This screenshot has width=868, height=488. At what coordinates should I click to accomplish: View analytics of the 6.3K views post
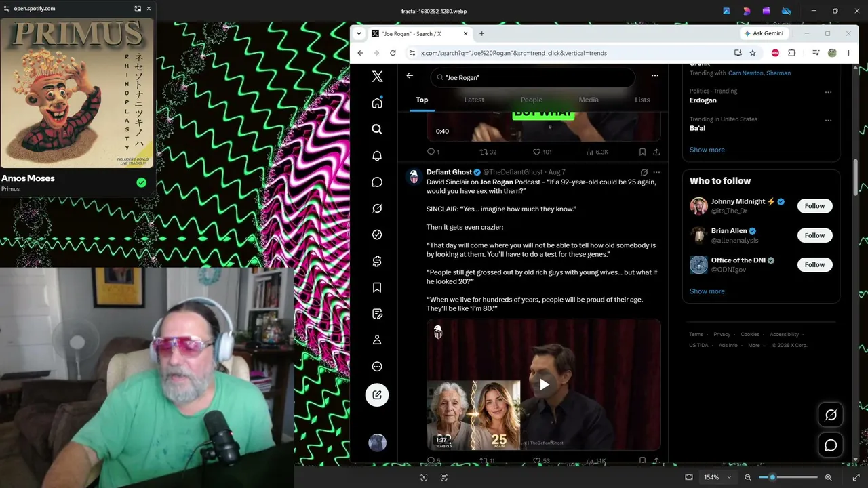click(x=597, y=152)
